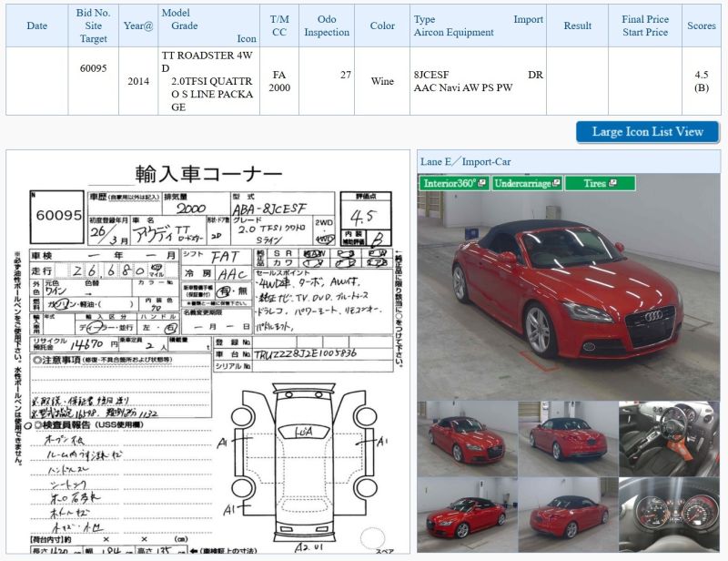Screen dimensions: 728x561
Task: Select the DR import value
Action: pyautogui.click(x=535, y=75)
